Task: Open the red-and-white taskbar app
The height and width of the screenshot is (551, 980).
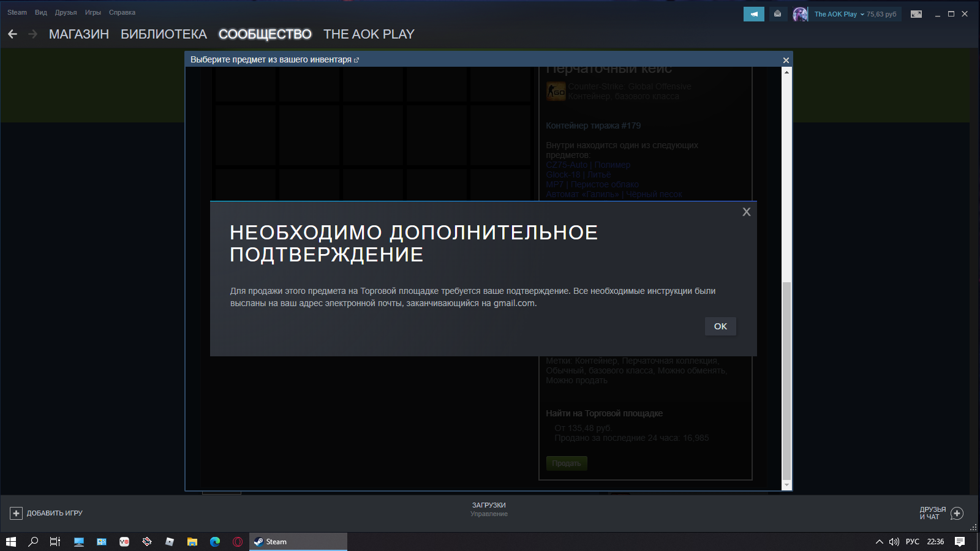Action: [124, 542]
